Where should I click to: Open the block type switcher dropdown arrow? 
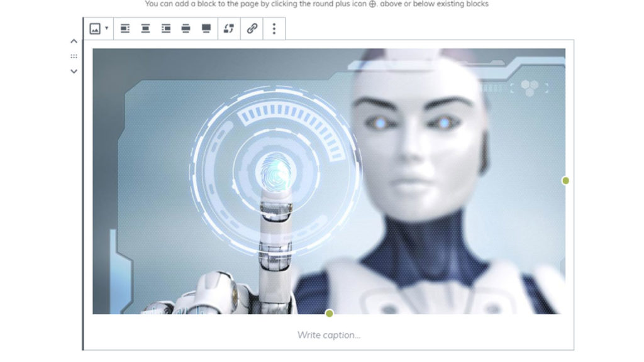[106, 28]
